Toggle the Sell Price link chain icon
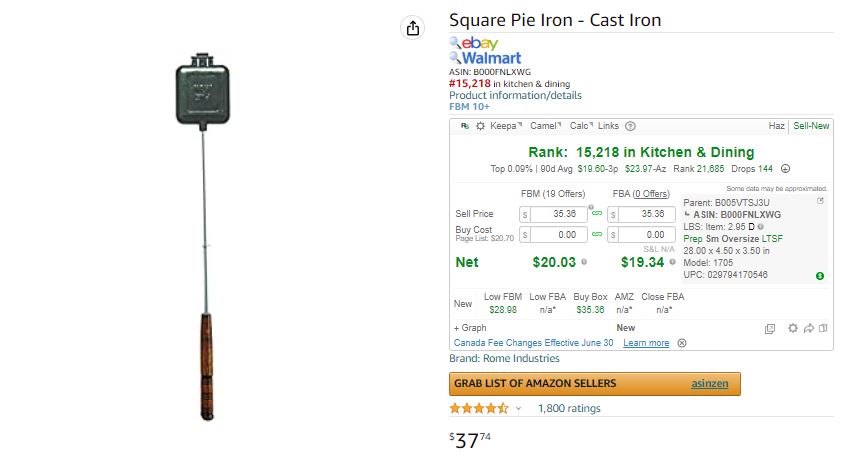The height and width of the screenshot is (461, 842). click(x=597, y=213)
